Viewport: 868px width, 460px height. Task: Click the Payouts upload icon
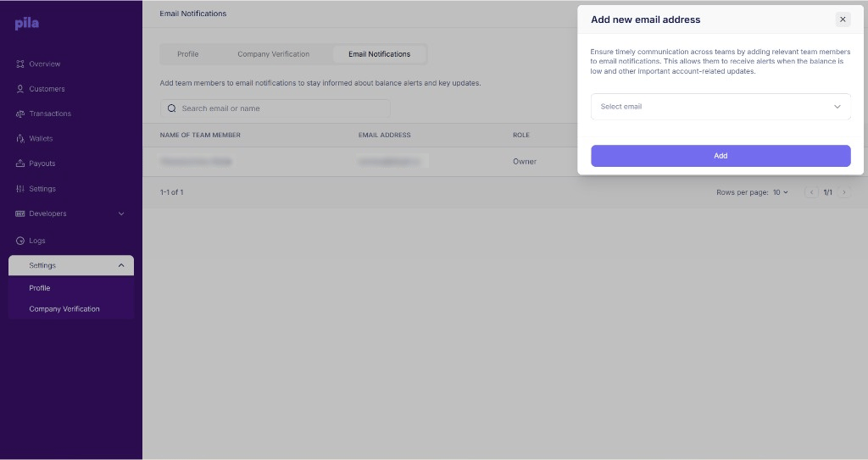(20, 163)
